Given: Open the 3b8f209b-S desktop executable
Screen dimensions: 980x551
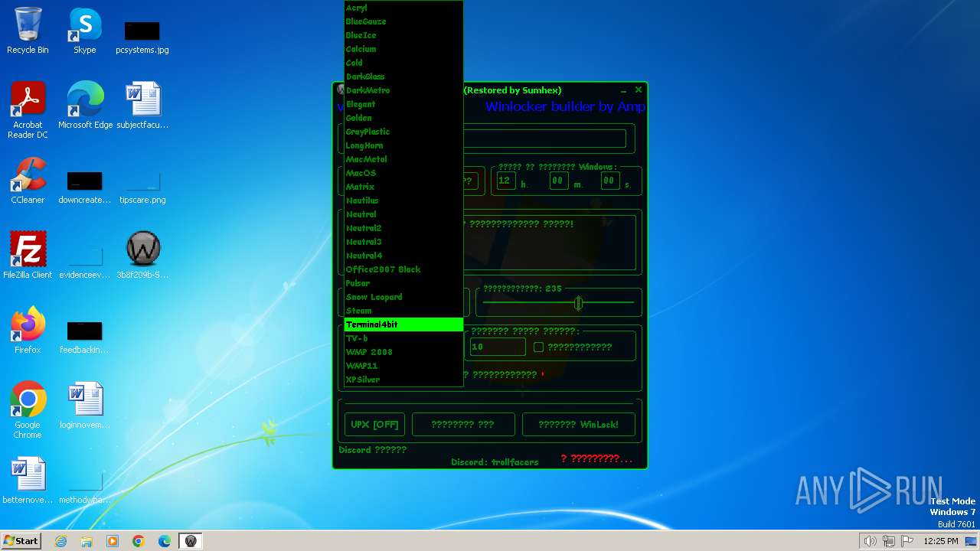Looking at the screenshot, I should (142, 256).
